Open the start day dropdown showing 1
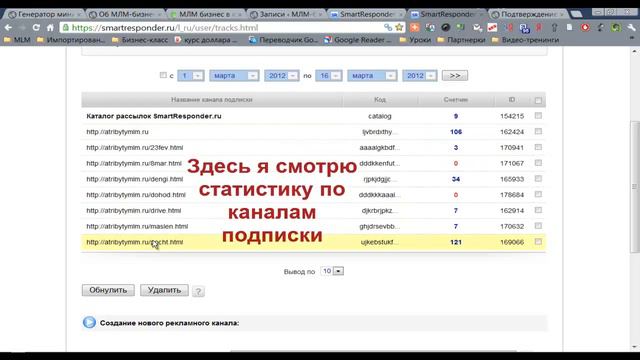The height and width of the screenshot is (360, 640). (191, 76)
